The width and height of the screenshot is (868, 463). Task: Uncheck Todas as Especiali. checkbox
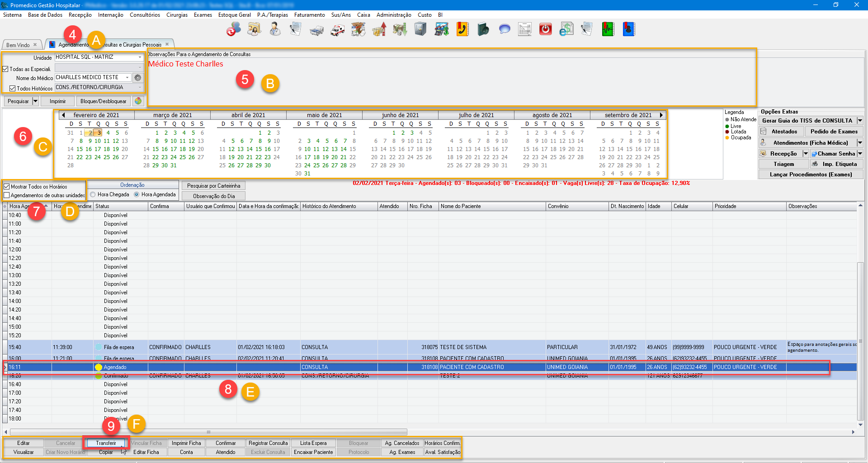tap(6, 69)
